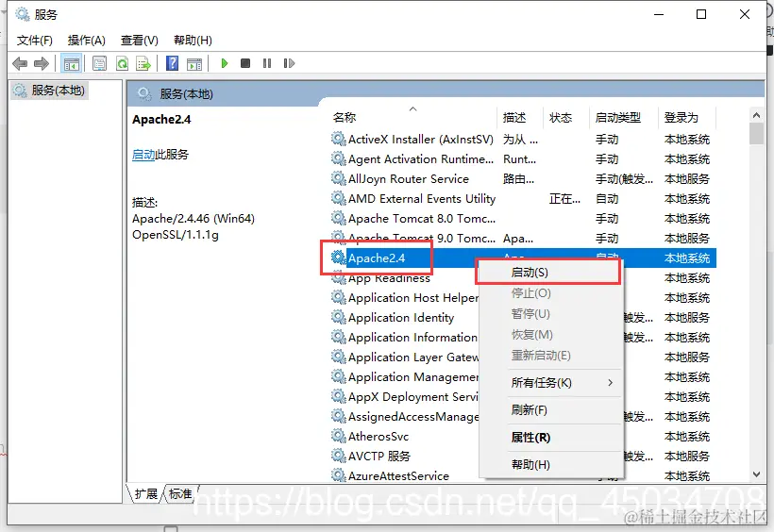The image size is (774, 532).
Task: Click the 启动 link to start service
Action: point(143,155)
